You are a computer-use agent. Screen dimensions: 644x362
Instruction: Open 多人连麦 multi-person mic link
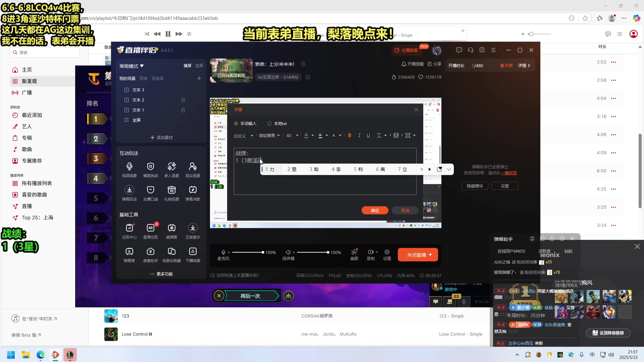click(x=171, y=170)
